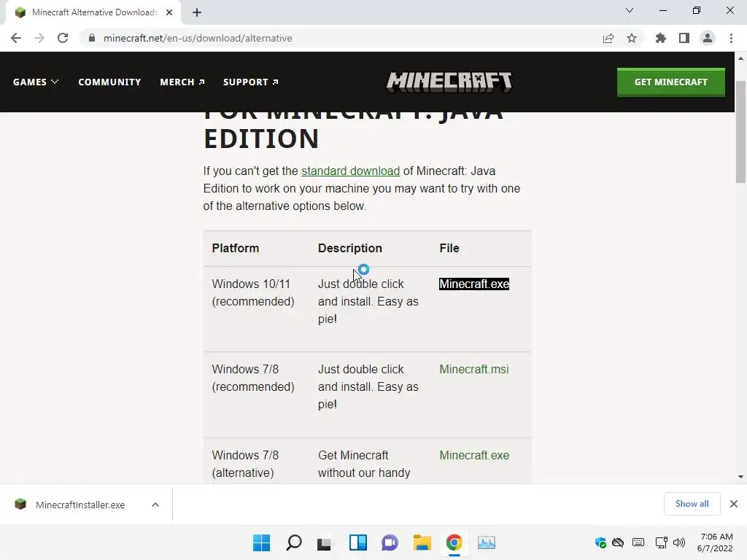Click the Description column header
The height and width of the screenshot is (560, 747).
pyautogui.click(x=350, y=248)
